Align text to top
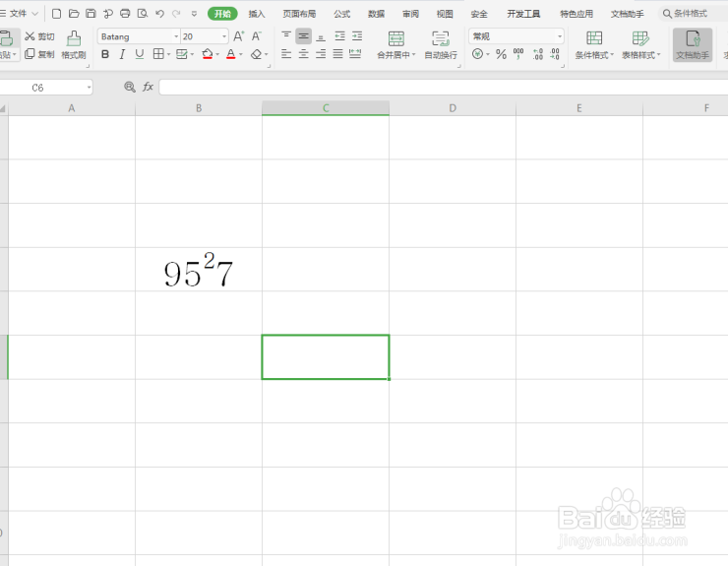 pos(286,35)
